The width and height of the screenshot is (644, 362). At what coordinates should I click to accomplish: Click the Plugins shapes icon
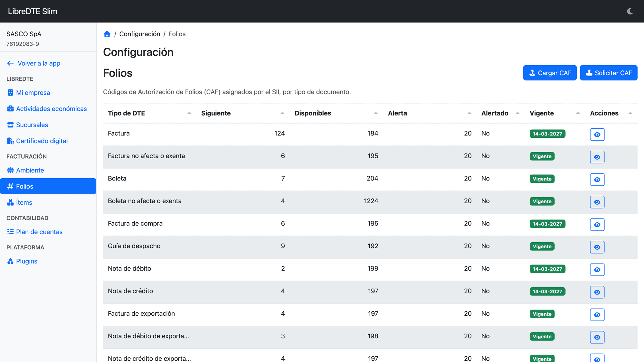click(10, 261)
